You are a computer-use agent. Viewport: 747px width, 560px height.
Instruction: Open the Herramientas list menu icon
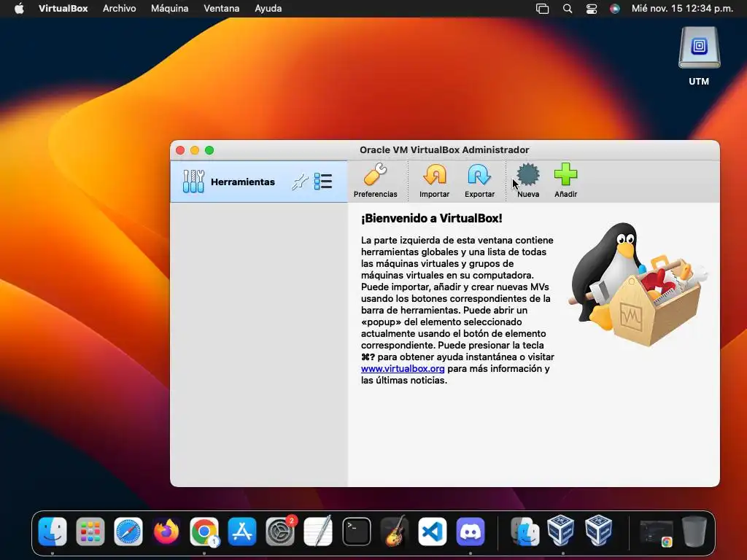click(323, 182)
